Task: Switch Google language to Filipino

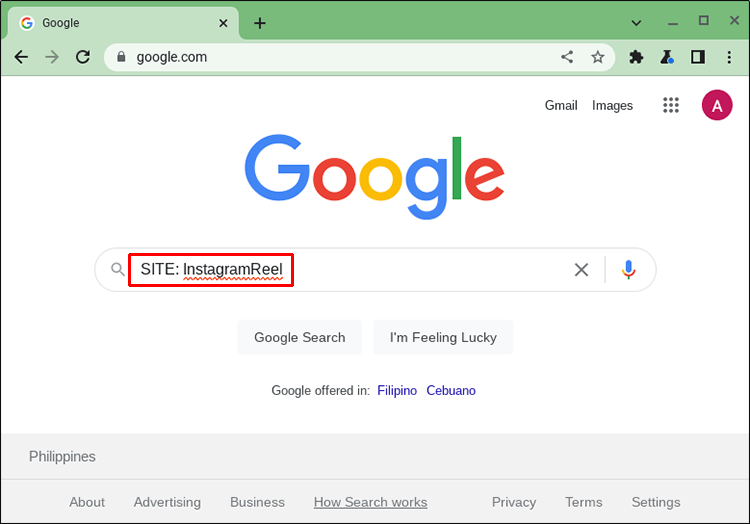Action: (x=397, y=390)
